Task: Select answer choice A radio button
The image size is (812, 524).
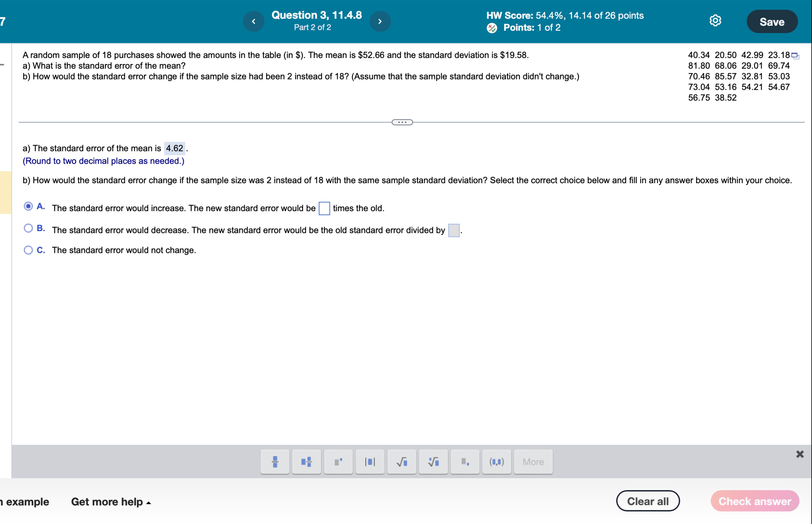Action: point(29,206)
